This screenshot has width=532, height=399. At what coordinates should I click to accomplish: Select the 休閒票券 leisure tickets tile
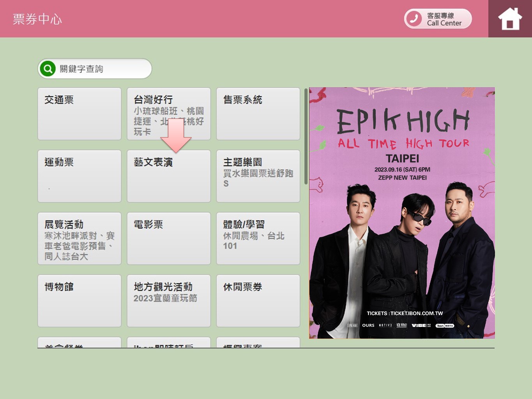(x=258, y=301)
